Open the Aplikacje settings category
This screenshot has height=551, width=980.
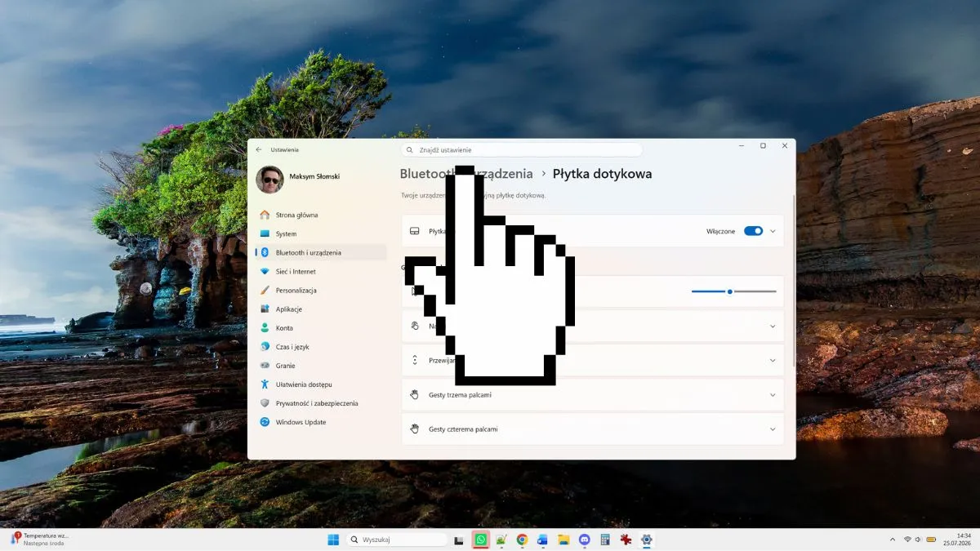[320, 309]
